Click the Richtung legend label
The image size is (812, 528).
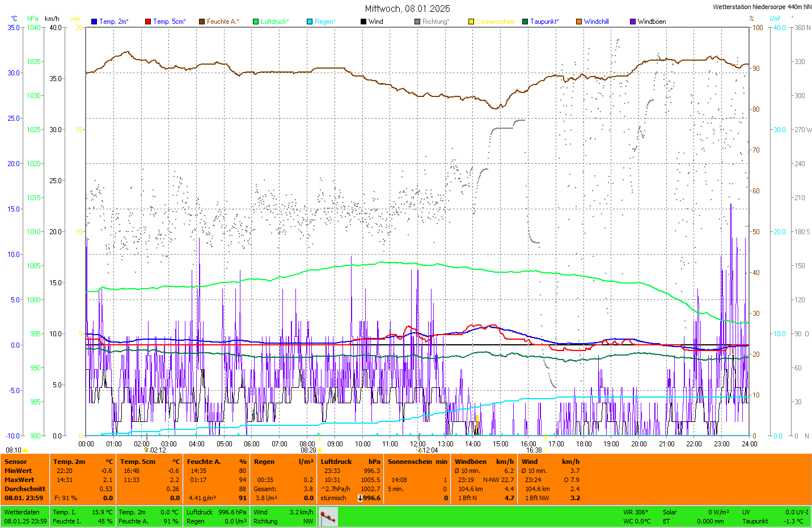pyautogui.click(x=435, y=22)
